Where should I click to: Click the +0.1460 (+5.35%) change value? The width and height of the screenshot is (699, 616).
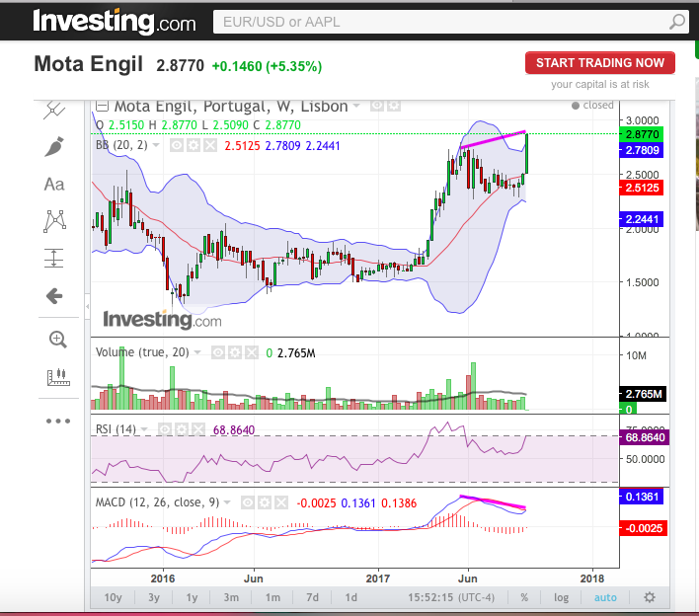click(267, 66)
